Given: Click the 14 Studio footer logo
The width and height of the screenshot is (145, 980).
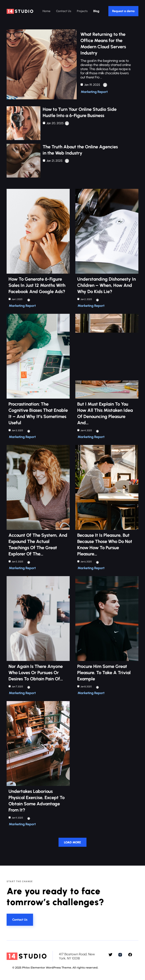Looking at the screenshot, I should 27,956.
